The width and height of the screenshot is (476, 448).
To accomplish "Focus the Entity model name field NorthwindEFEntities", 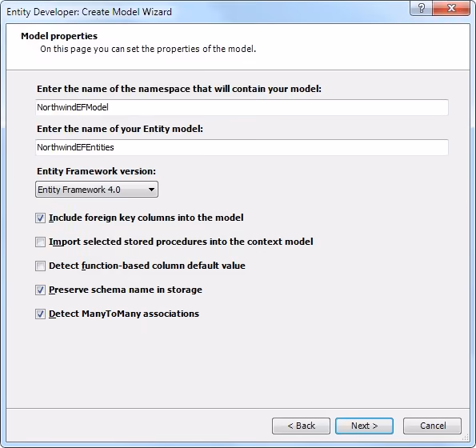I will coord(242,147).
